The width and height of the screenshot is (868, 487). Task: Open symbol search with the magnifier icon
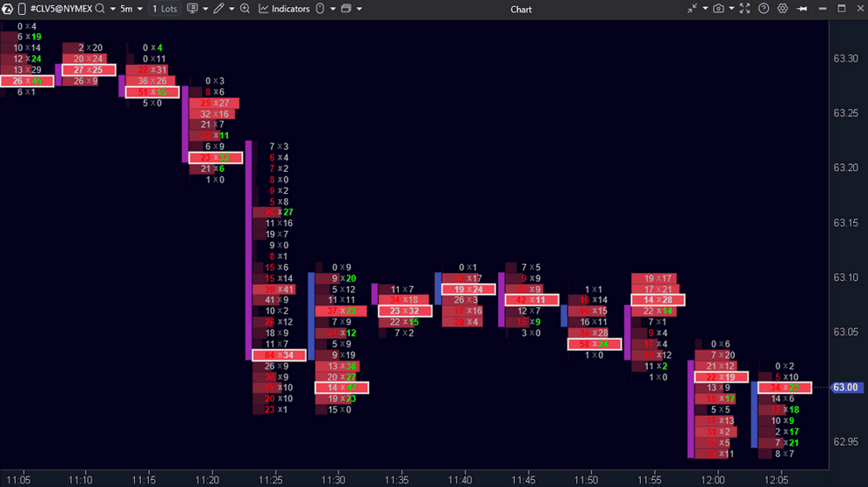(99, 9)
